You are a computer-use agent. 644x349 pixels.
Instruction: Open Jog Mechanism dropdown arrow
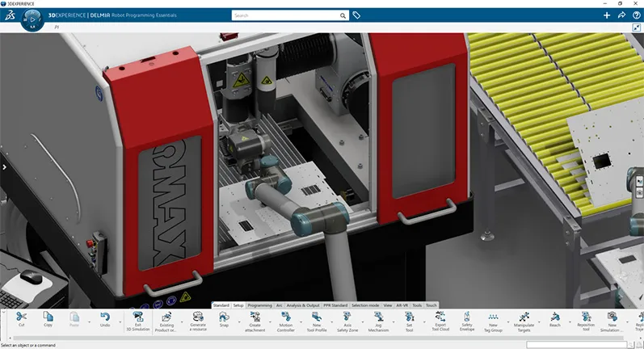pos(394,322)
